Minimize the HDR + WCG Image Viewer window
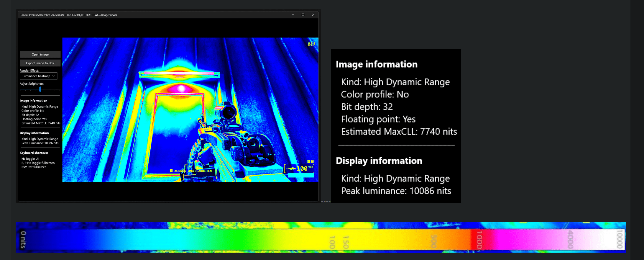The height and width of the screenshot is (260, 644). pos(293,15)
